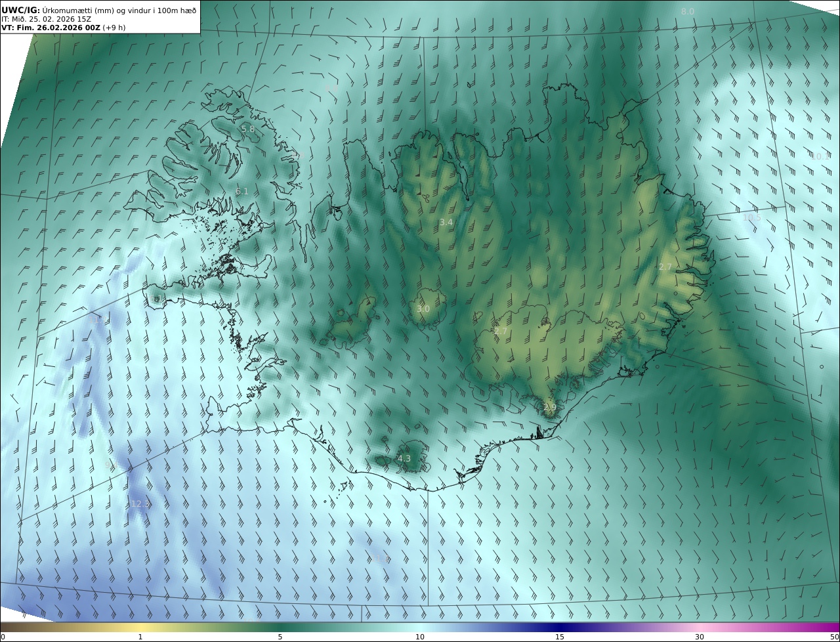Click the 6.1 value label on the map
The image size is (840, 642).
241,192
